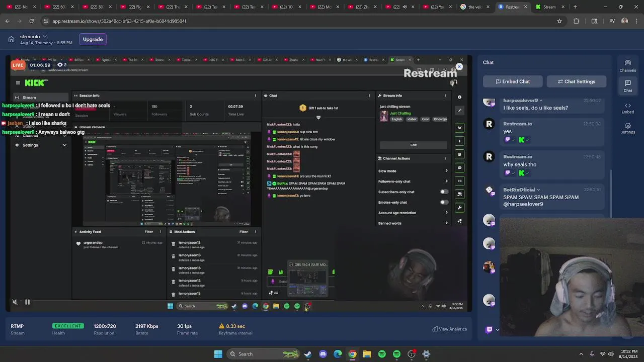644x362 pixels.
Task: Click the Restream chat scrollbar
Action: point(611,194)
